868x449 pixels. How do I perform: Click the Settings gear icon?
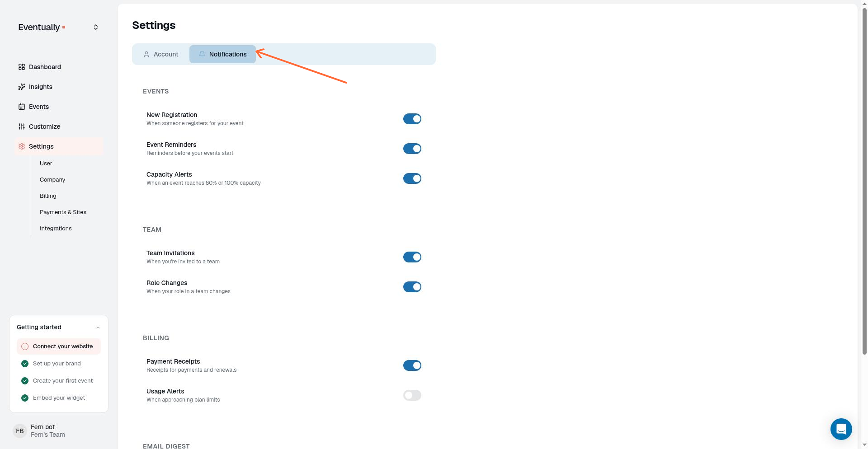click(22, 146)
